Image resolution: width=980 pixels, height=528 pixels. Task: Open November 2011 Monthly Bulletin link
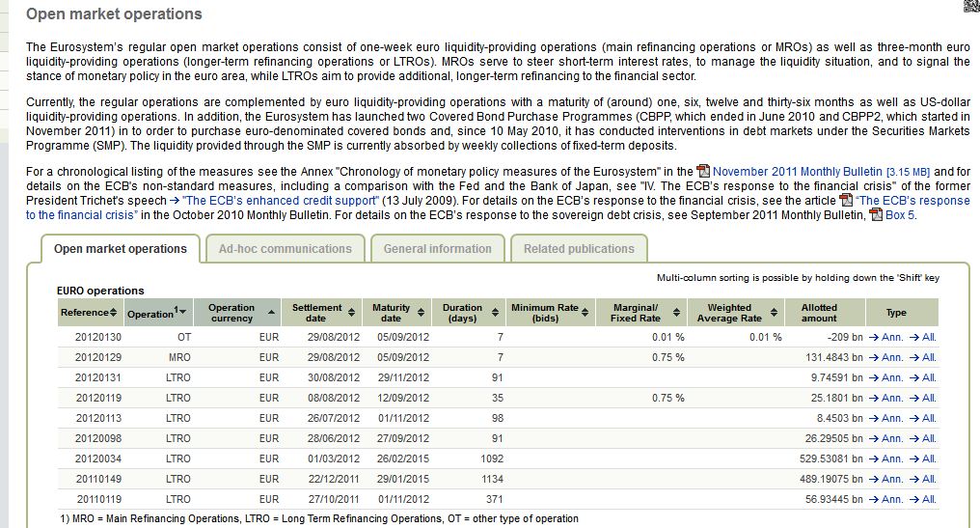(797, 172)
